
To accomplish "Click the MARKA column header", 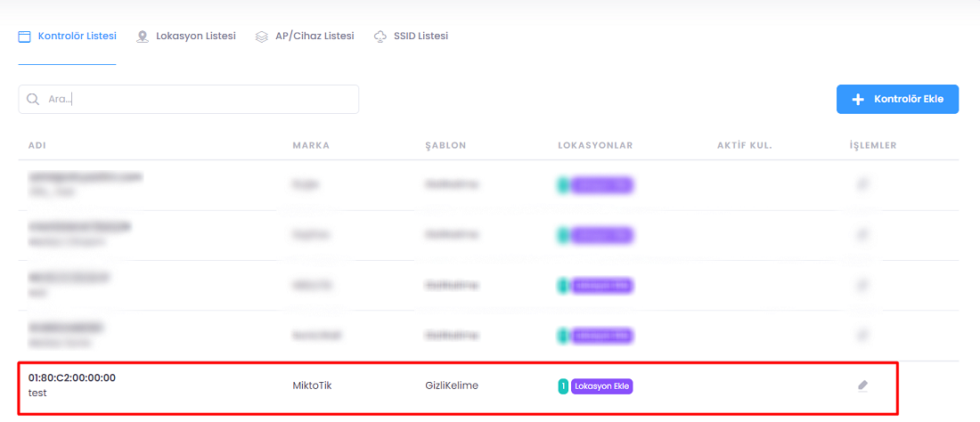I will pyautogui.click(x=311, y=145).
